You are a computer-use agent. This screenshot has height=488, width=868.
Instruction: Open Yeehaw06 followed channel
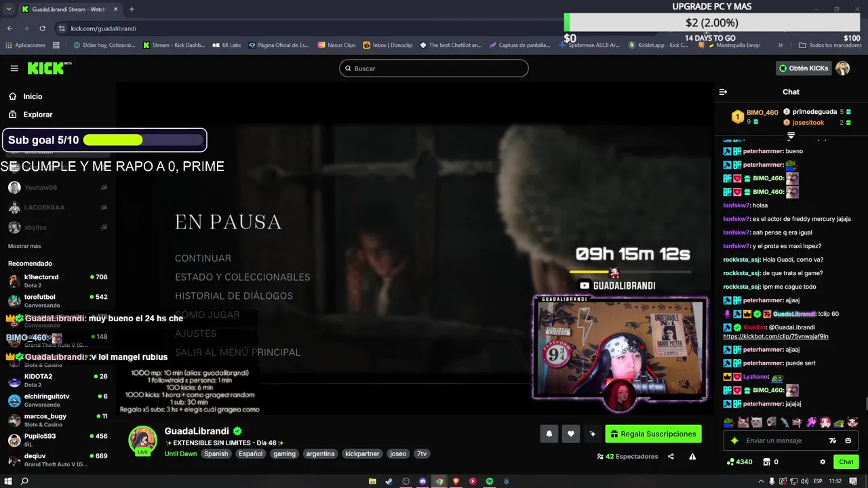tap(58, 188)
